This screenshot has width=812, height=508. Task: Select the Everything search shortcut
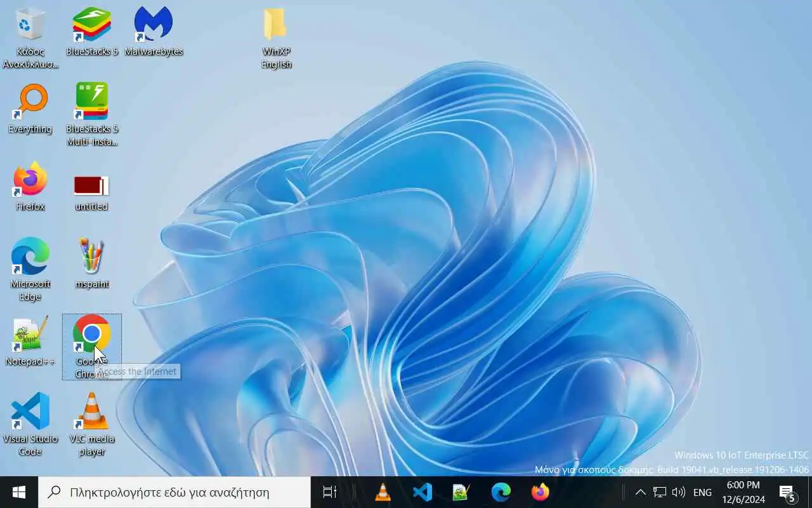30,109
